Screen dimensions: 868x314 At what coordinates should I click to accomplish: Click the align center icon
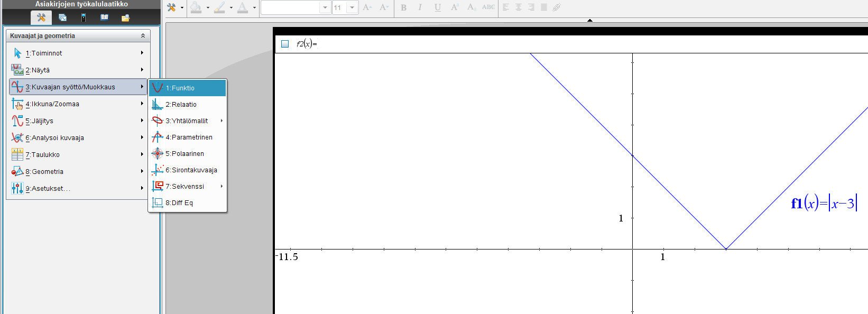tap(519, 7)
